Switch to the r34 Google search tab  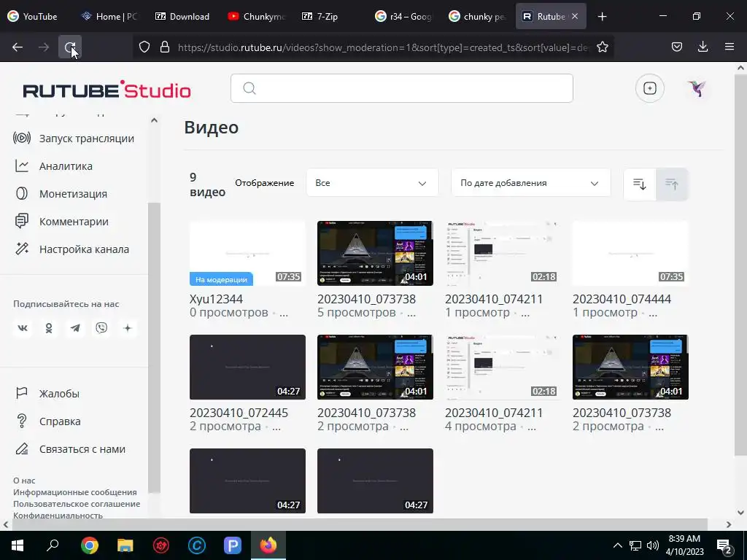[403, 16]
